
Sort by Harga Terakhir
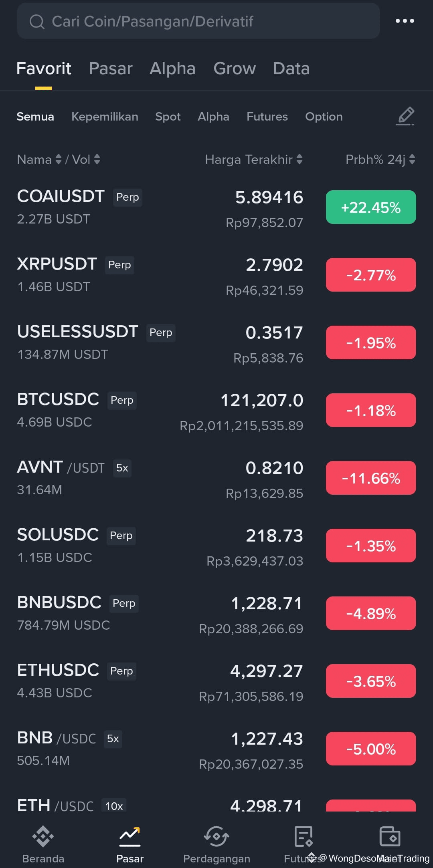tap(253, 159)
